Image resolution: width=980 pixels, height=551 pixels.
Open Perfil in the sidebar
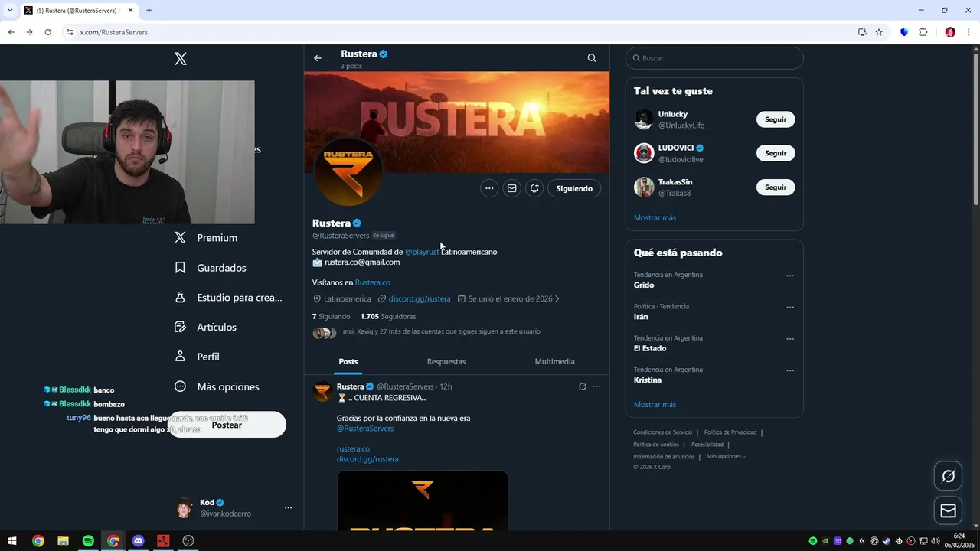coord(197,357)
